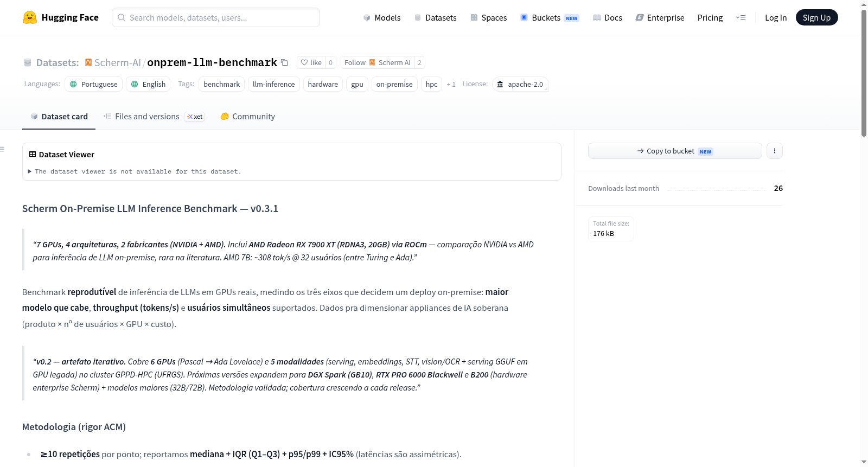Click the Sign Up button
868x467 pixels.
point(816,17)
